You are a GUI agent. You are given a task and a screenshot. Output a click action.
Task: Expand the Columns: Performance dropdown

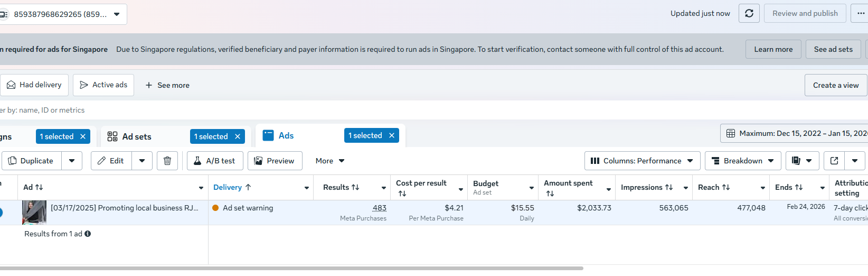642,161
